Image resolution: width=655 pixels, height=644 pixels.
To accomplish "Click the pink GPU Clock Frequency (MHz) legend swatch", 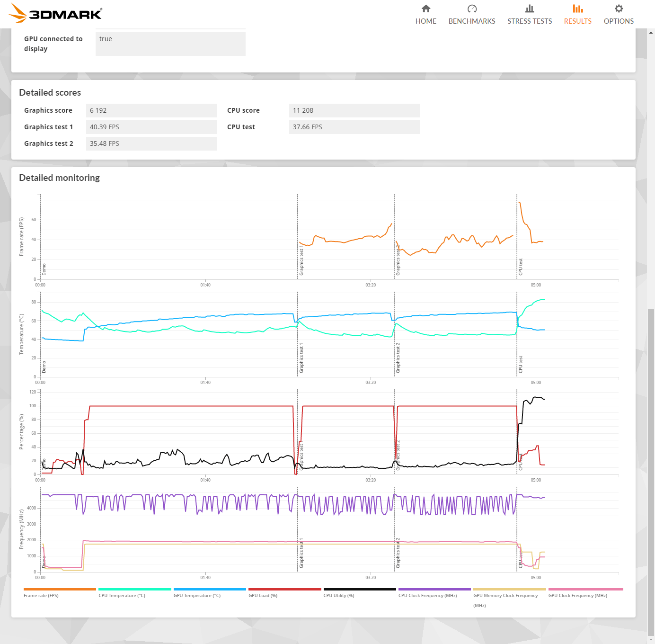I will point(586,590).
